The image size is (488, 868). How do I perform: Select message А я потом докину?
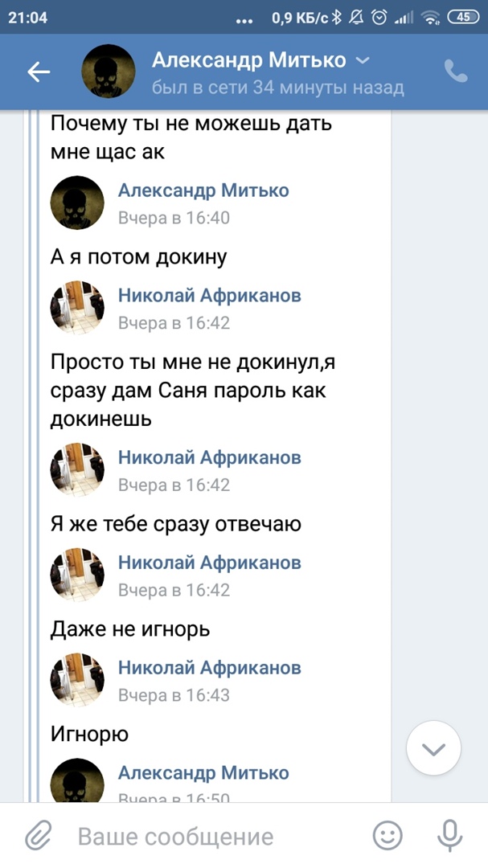point(139,257)
